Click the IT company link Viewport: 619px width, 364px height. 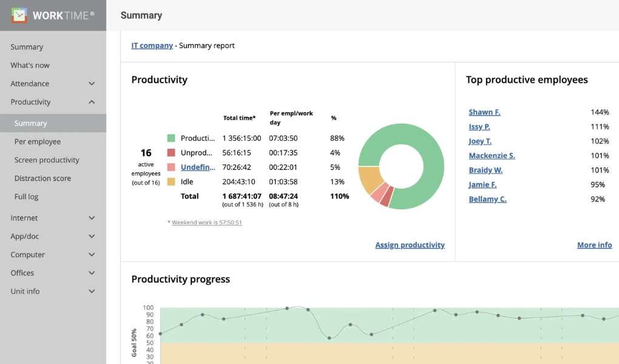pos(152,45)
